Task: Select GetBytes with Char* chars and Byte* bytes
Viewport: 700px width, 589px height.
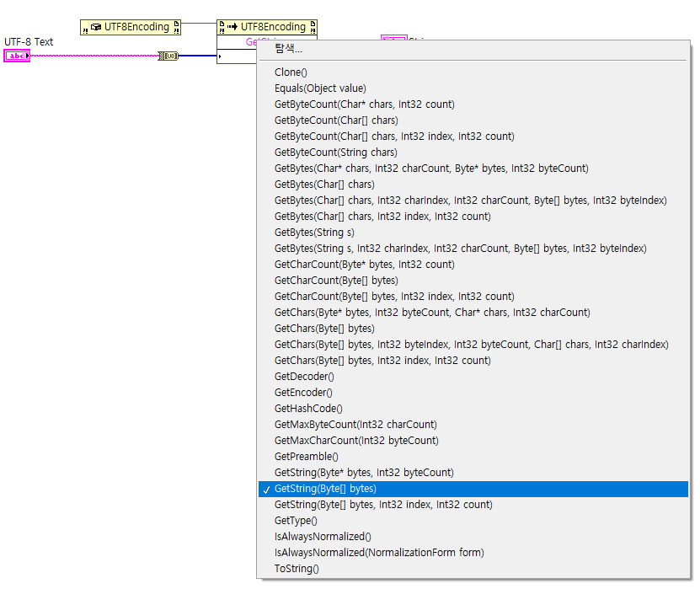Action: coord(473,169)
